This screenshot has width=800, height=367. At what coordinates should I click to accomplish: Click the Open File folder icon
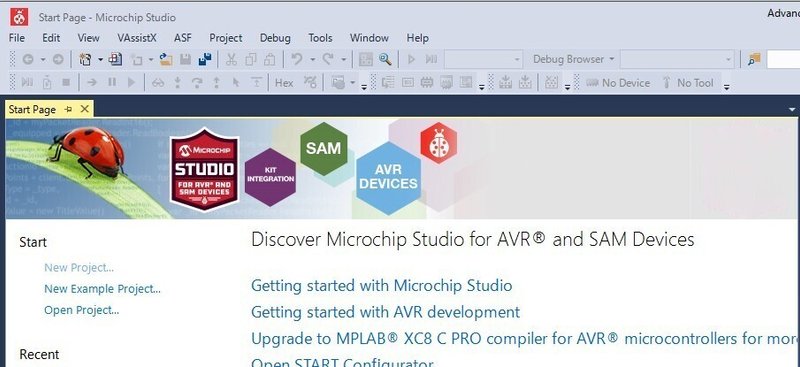[166, 59]
